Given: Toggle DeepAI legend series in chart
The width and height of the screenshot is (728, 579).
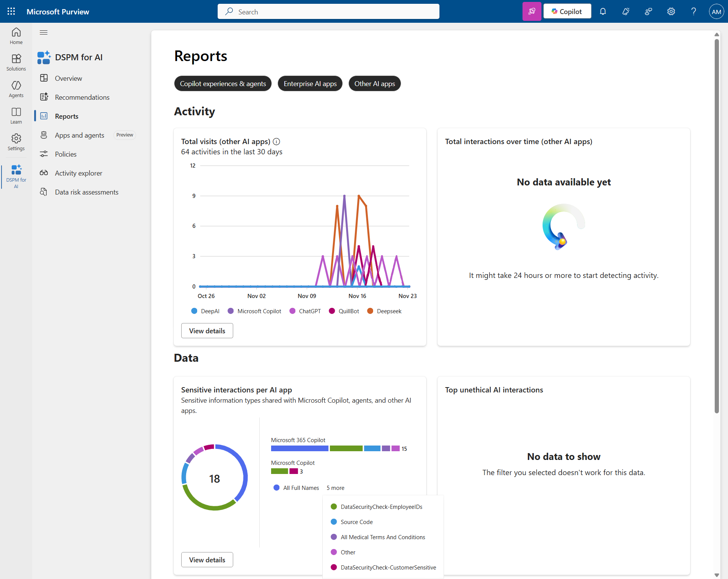Looking at the screenshot, I should (x=206, y=311).
